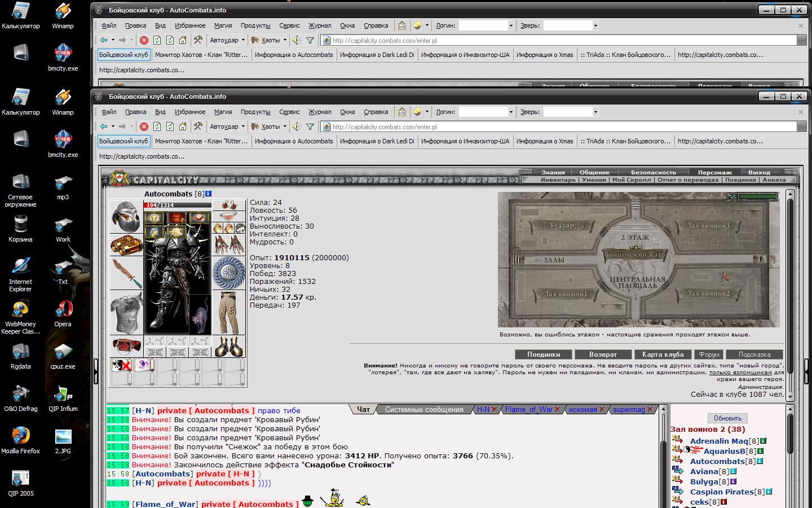Select the round blue shield

tap(229, 273)
